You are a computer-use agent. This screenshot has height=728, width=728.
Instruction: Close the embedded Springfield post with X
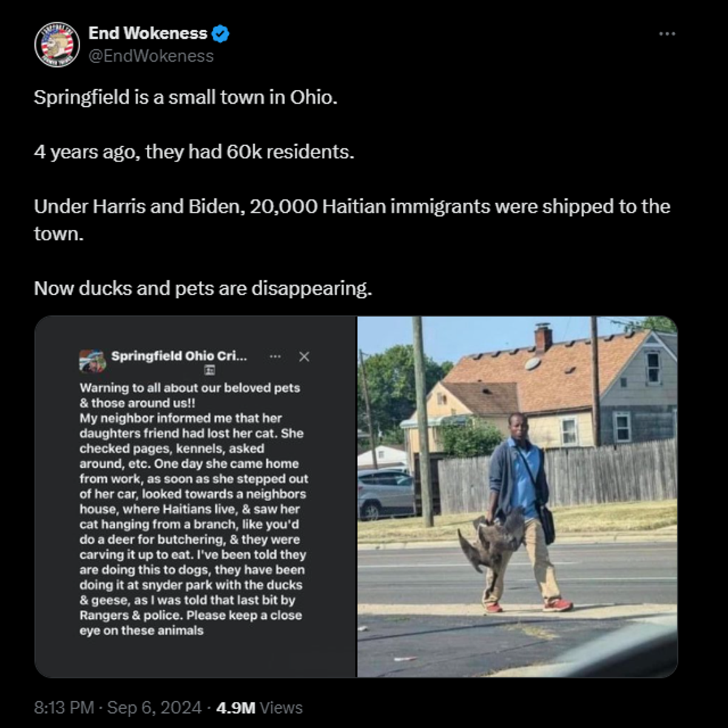[304, 357]
